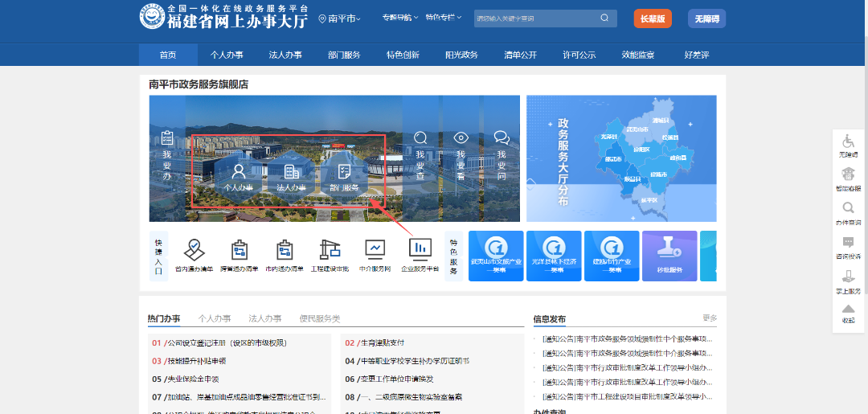868x414 pixels.
Task: Open 掌上服务 in the right sidebar
Action: pos(848,277)
